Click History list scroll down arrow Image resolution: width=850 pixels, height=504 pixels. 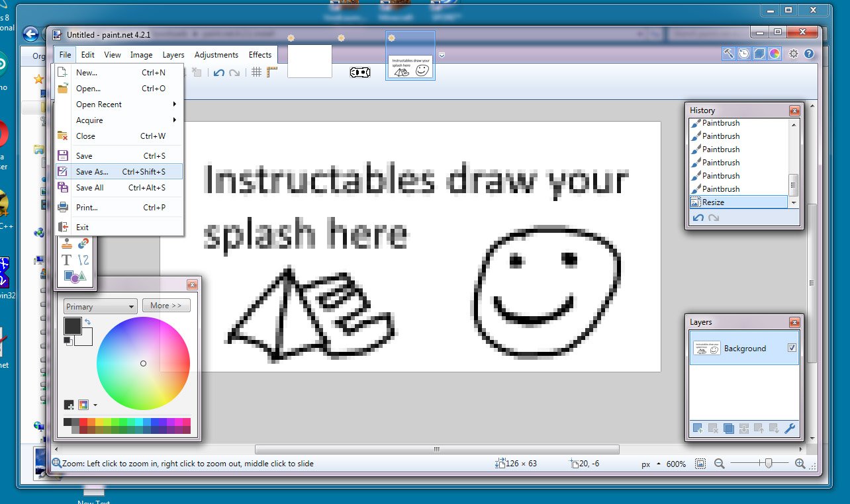point(794,203)
